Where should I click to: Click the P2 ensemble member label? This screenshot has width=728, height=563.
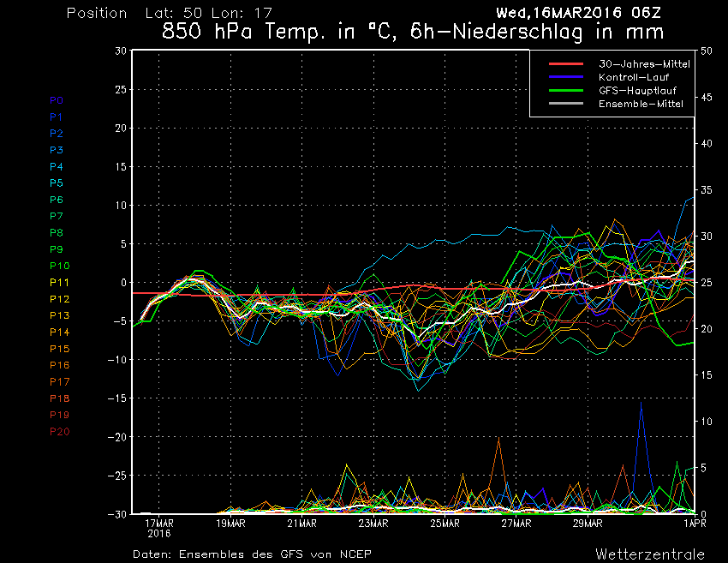57,134
